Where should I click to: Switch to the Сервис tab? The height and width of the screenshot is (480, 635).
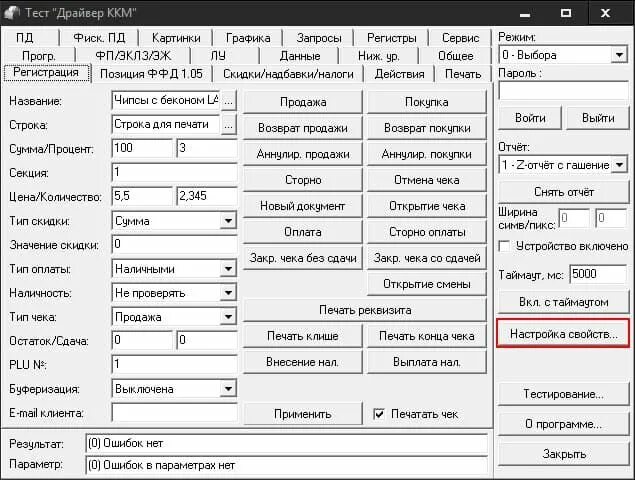[460, 38]
